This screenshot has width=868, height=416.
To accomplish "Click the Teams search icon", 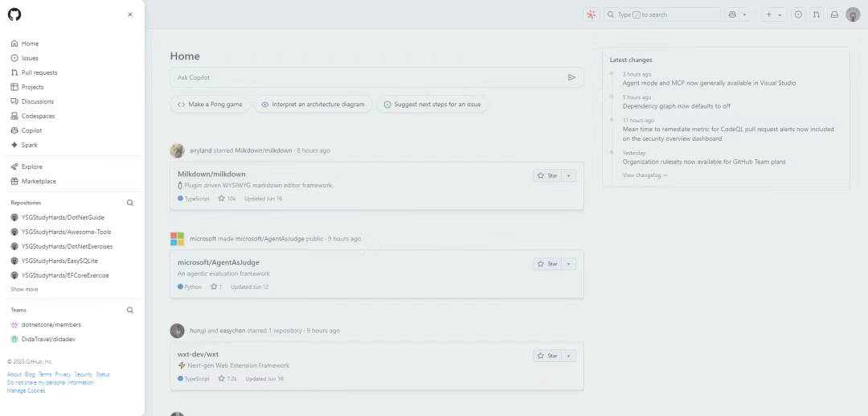I will 130,311.
